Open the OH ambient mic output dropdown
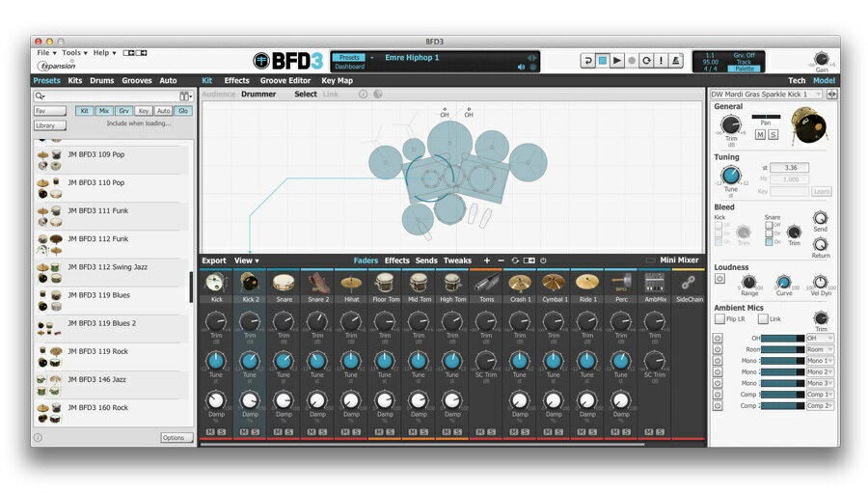The height and width of the screenshot is (493, 868). click(x=819, y=338)
